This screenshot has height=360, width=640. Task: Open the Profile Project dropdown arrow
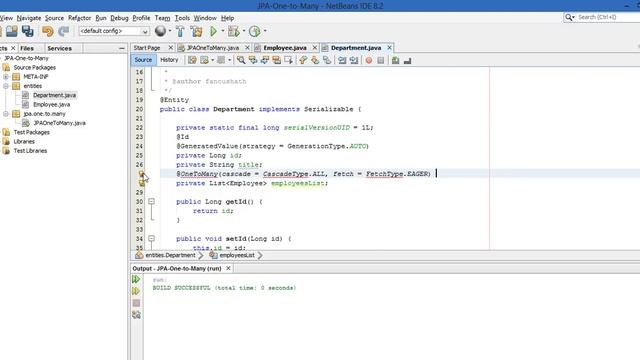265,31
